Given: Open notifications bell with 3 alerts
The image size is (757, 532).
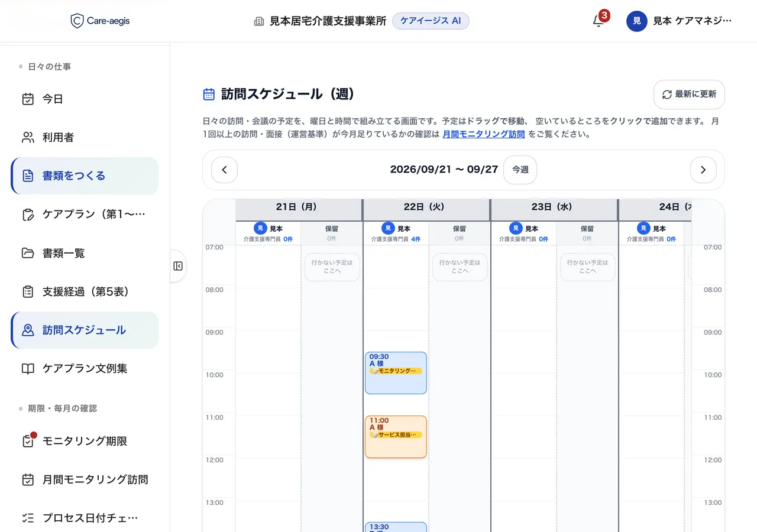Looking at the screenshot, I should click(x=599, y=21).
